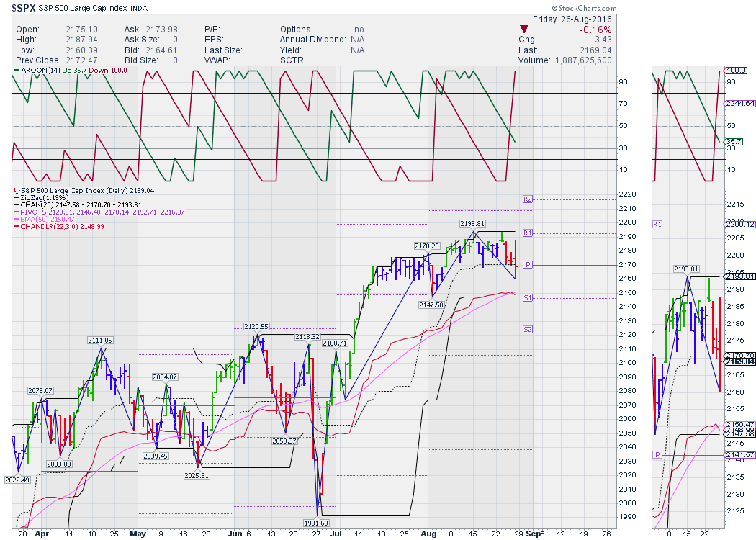The height and width of the screenshot is (540, 756).
Task: Click the 2193.81 peak price annotation
Action: [472, 224]
